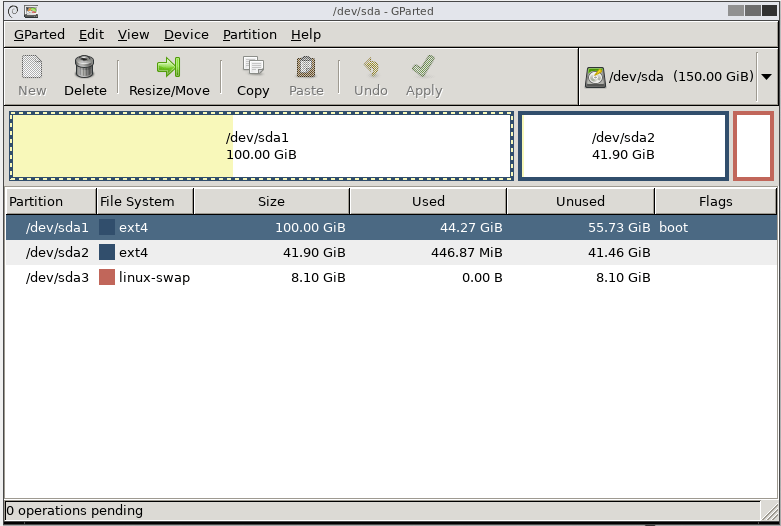The width and height of the screenshot is (781, 526).
Task: Open the View menu
Action: click(x=133, y=34)
